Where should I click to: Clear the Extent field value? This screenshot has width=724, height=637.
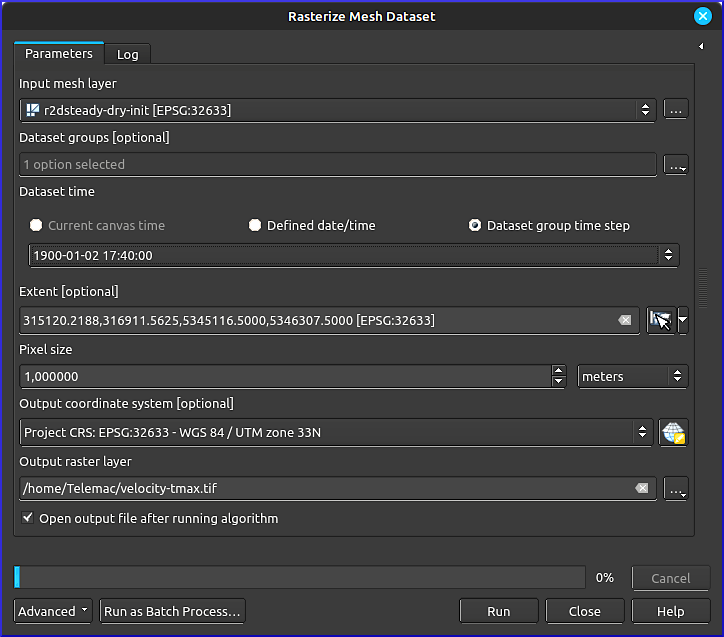[x=625, y=320]
